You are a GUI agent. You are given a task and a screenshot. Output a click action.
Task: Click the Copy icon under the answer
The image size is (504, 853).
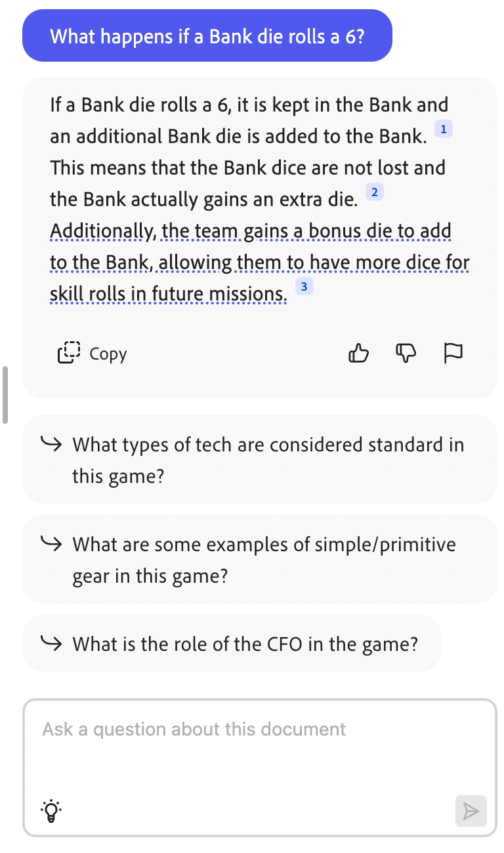[x=69, y=353]
